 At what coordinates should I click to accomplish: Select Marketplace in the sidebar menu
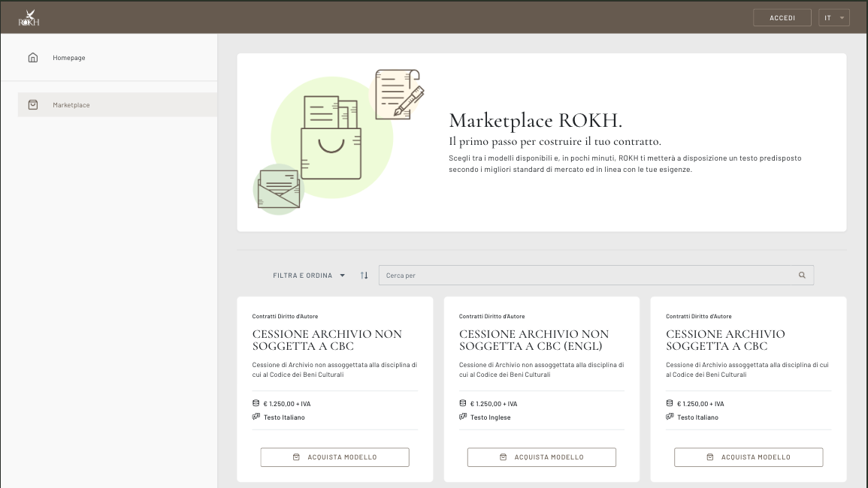click(72, 105)
